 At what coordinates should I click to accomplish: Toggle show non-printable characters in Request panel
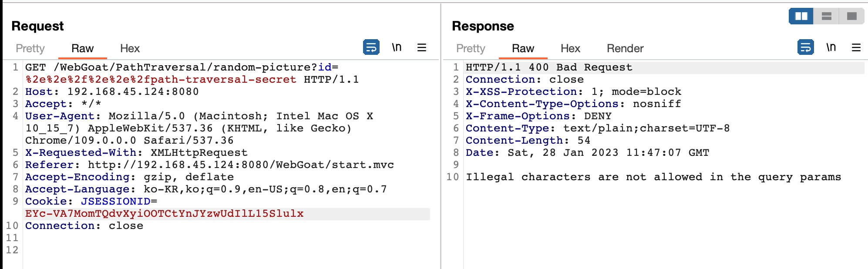(397, 47)
